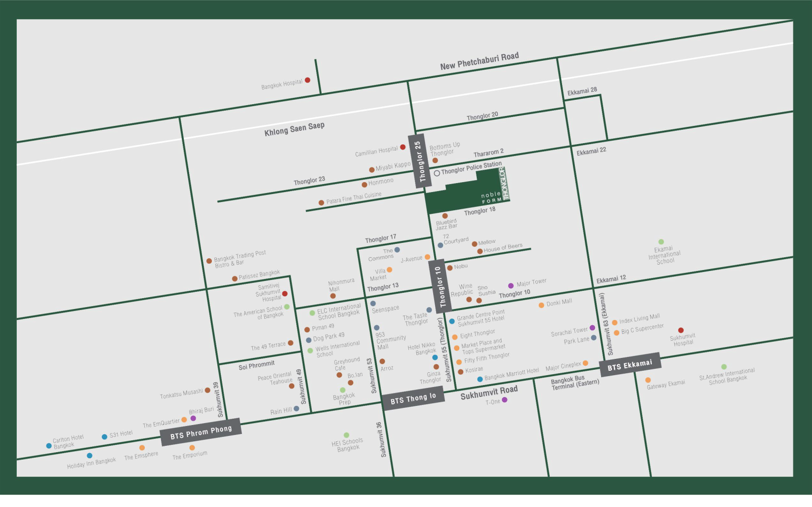Screen dimensions: 812x507
Task: Select the green dot above Ekamai International School
Action: pyautogui.click(x=661, y=242)
